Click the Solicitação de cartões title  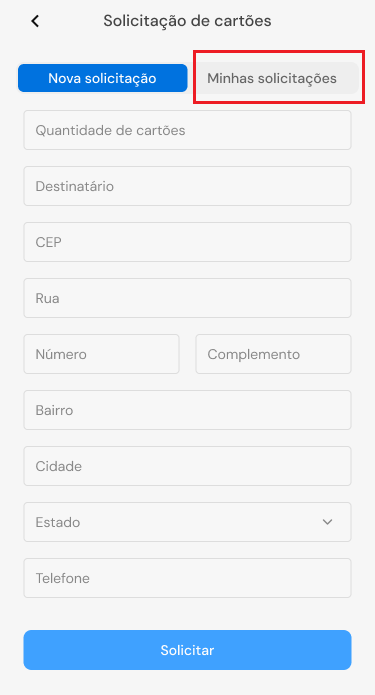[188, 21]
